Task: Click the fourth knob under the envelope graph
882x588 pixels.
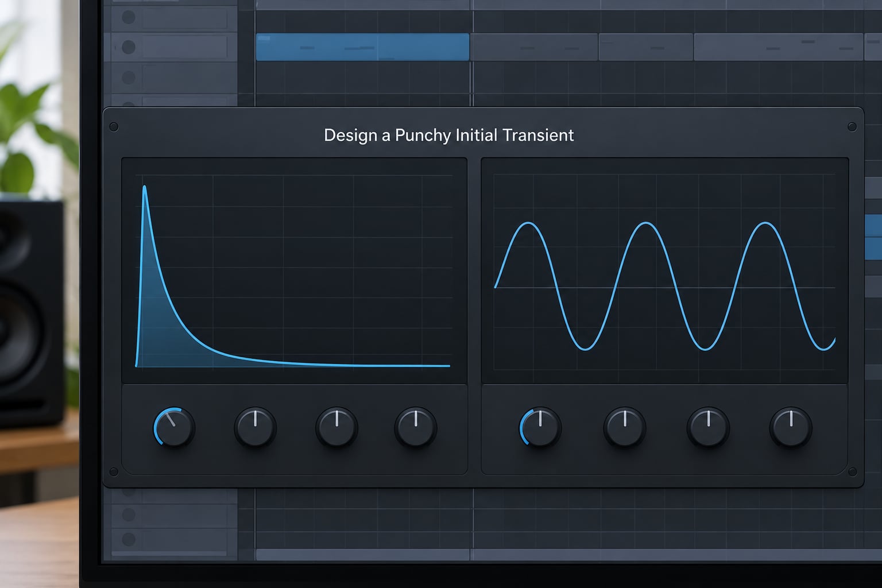Action: click(x=416, y=427)
